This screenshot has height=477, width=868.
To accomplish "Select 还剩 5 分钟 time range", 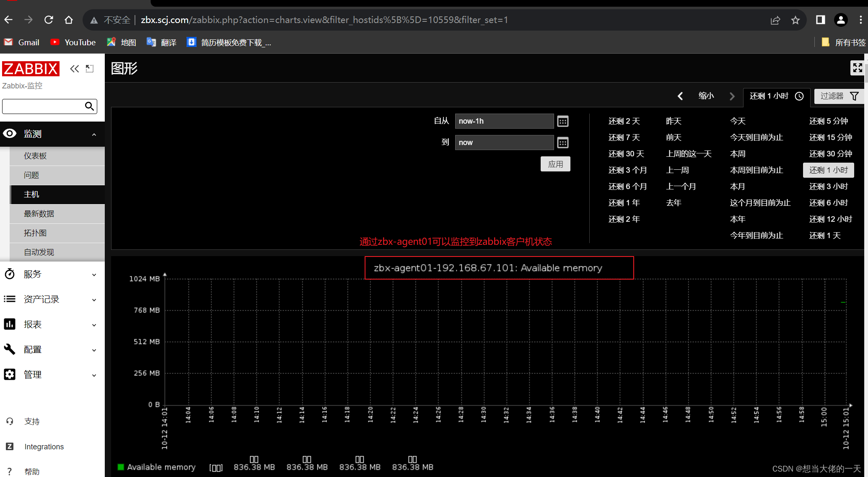I will (829, 121).
